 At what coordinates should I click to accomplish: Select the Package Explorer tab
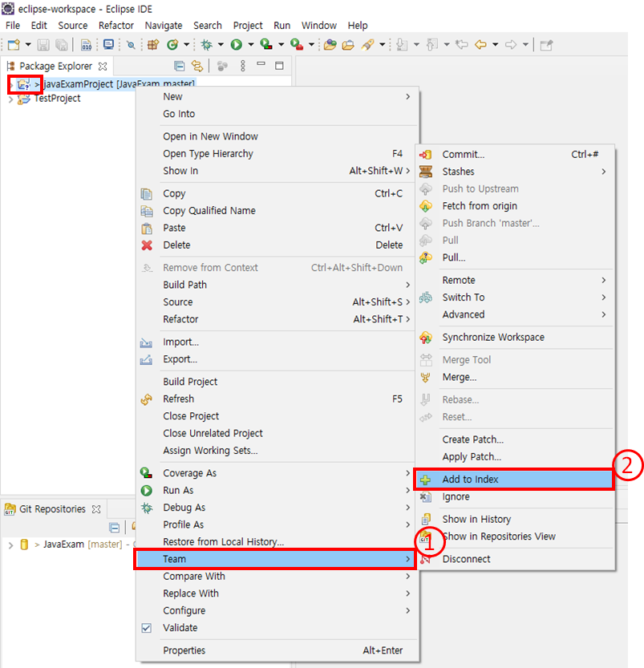click(56, 67)
